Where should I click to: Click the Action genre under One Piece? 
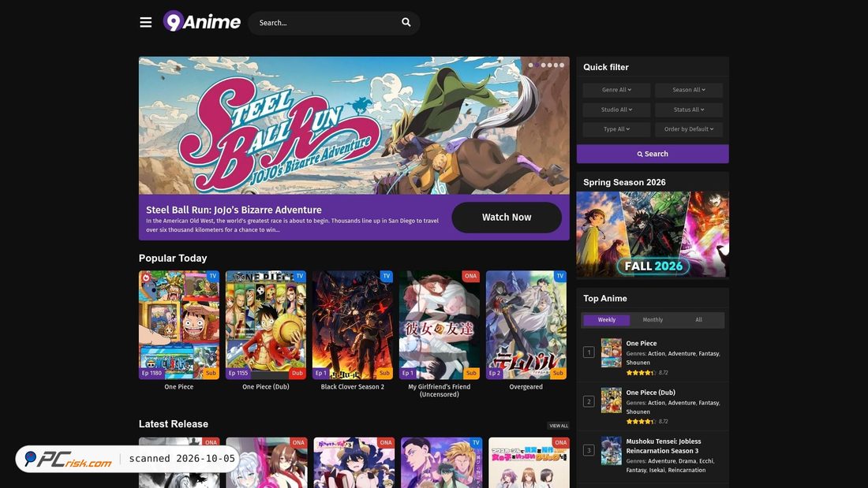click(x=656, y=353)
